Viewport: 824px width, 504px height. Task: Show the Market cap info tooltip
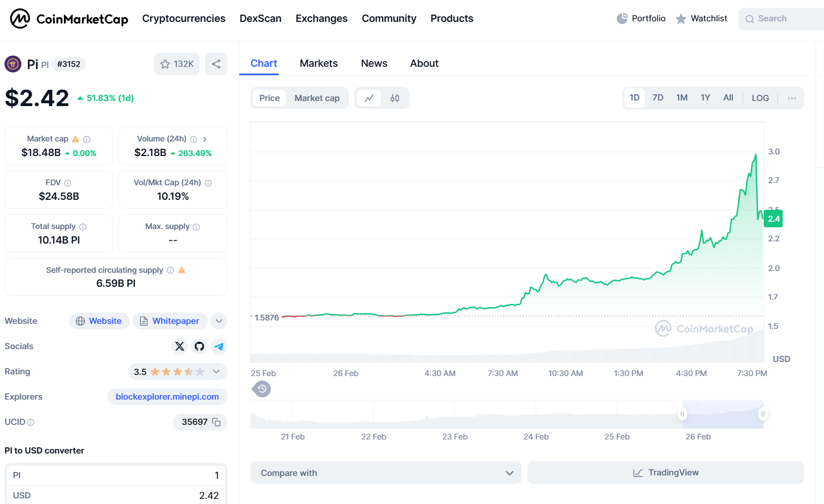pyautogui.click(x=87, y=139)
